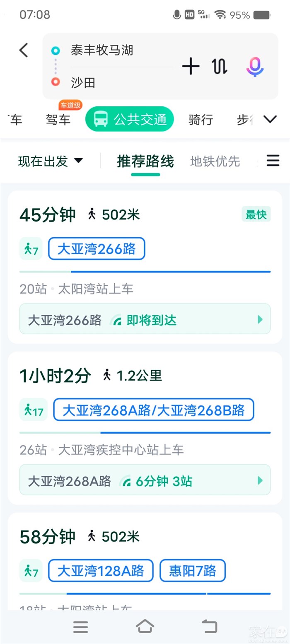Tap the 大亚湾266路 bus line button
Viewport: 290px width, 644px height.
point(97,249)
